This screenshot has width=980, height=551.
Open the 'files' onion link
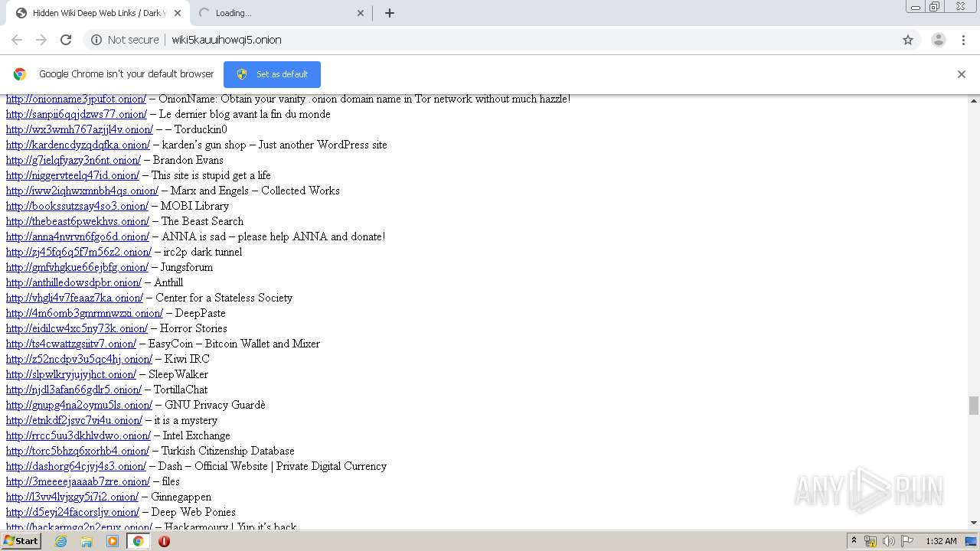tap(78, 481)
